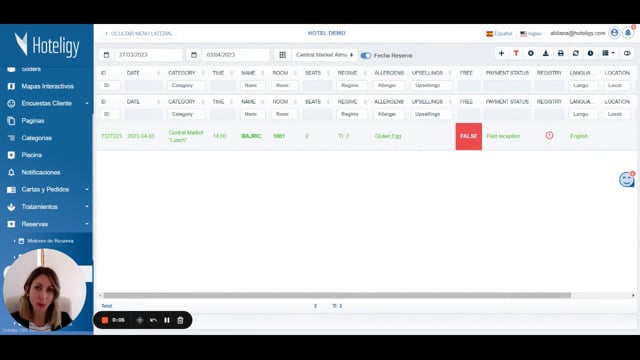
Task: Open the smiley chat support widget
Action: tap(627, 179)
